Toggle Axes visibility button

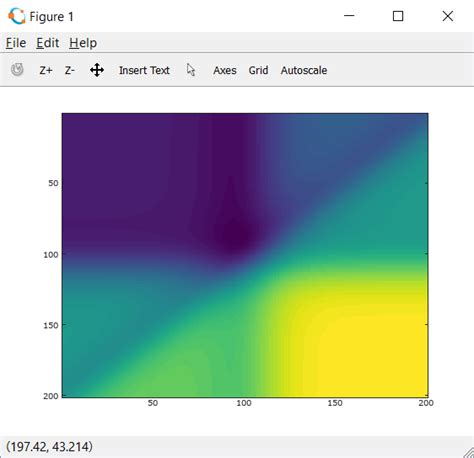coord(225,70)
